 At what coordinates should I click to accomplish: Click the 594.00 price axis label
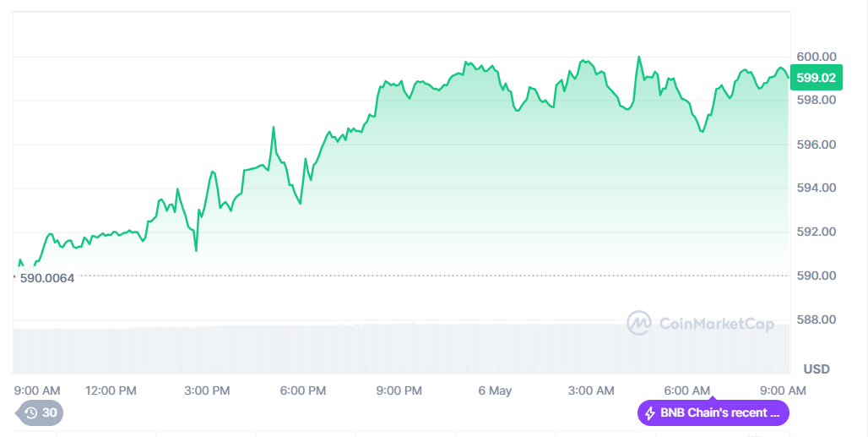coord(816,188)
